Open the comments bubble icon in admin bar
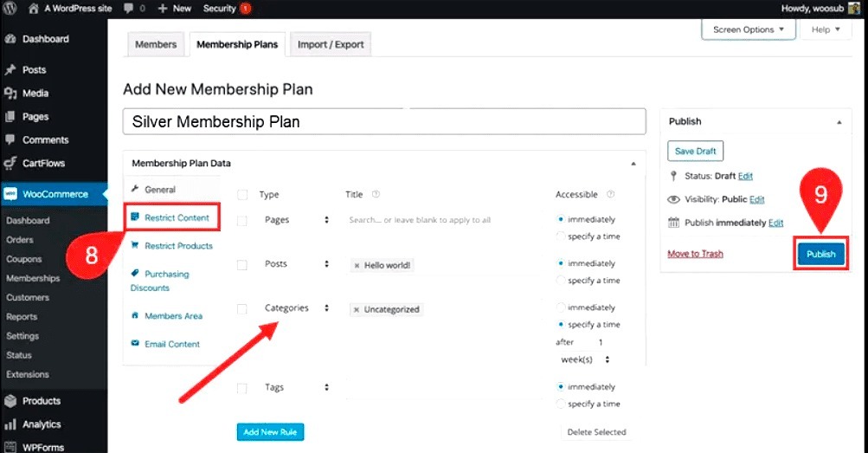 (129, 9)
